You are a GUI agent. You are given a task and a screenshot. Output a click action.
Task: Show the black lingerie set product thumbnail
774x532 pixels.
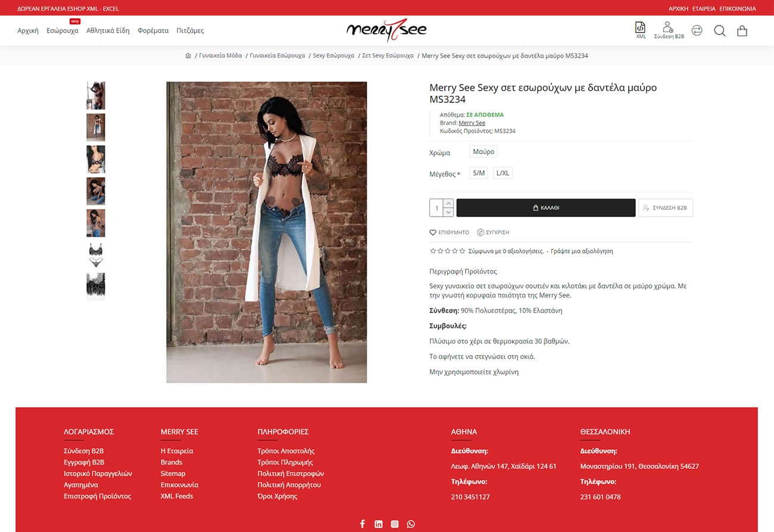coord(96,255)
